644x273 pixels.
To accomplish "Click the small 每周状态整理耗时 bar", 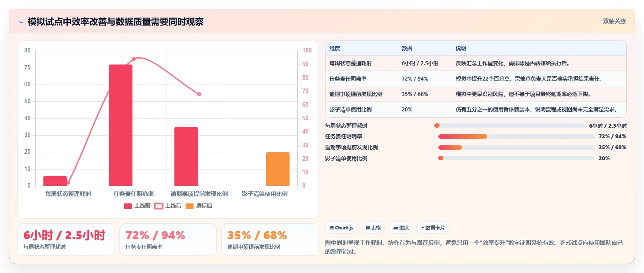I will click(x=55, y=181).
